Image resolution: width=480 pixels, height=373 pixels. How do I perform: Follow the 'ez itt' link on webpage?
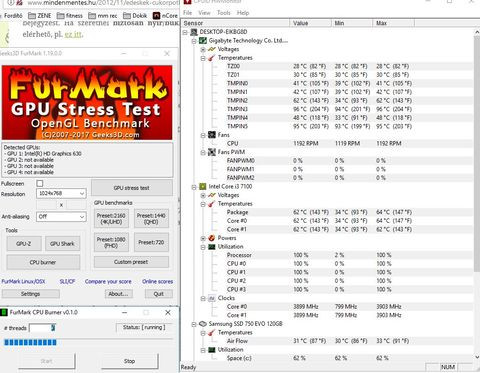click(73, 34)
